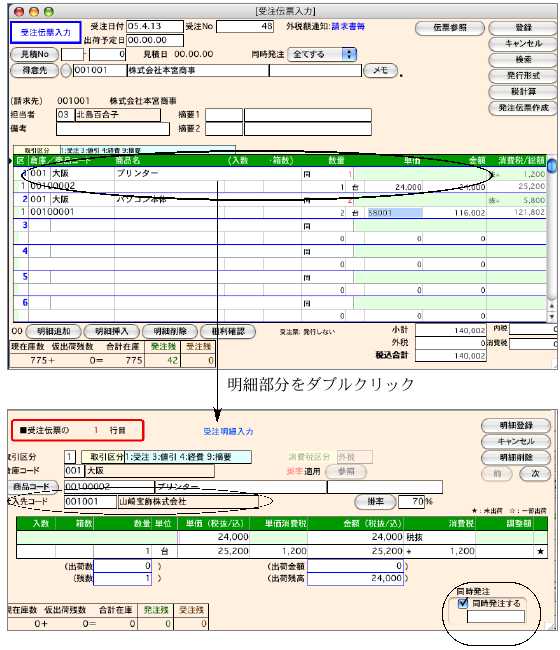Click supplier name field 山崎宝飾株式会社
The width and height of the screenshot is (560, 650).
pyautogui.click(x=188, y=502)
